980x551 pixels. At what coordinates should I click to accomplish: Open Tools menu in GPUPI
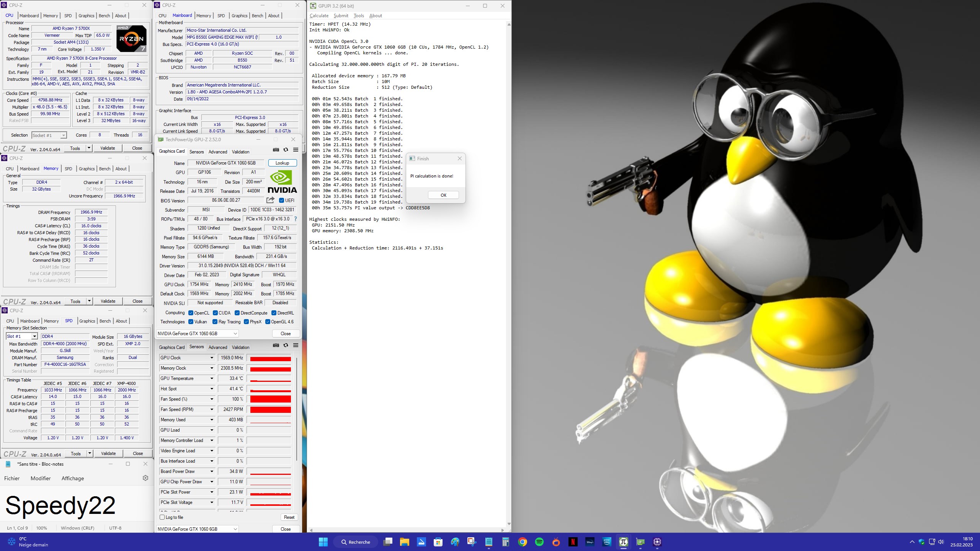click(x=359, y=16)
